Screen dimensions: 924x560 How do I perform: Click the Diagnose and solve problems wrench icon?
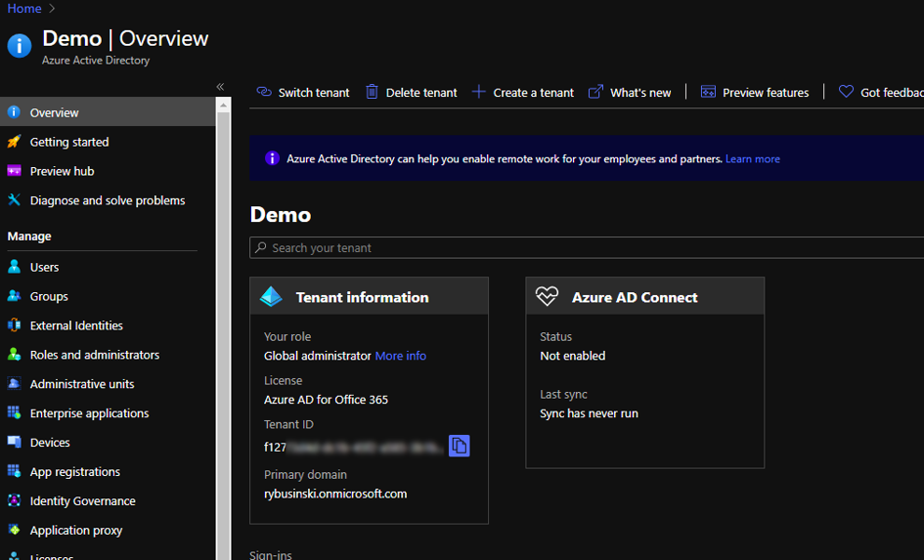(14, 200)
